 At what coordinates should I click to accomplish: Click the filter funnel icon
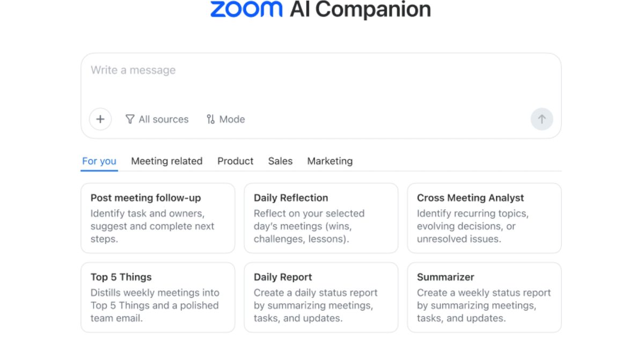[130, 119]
